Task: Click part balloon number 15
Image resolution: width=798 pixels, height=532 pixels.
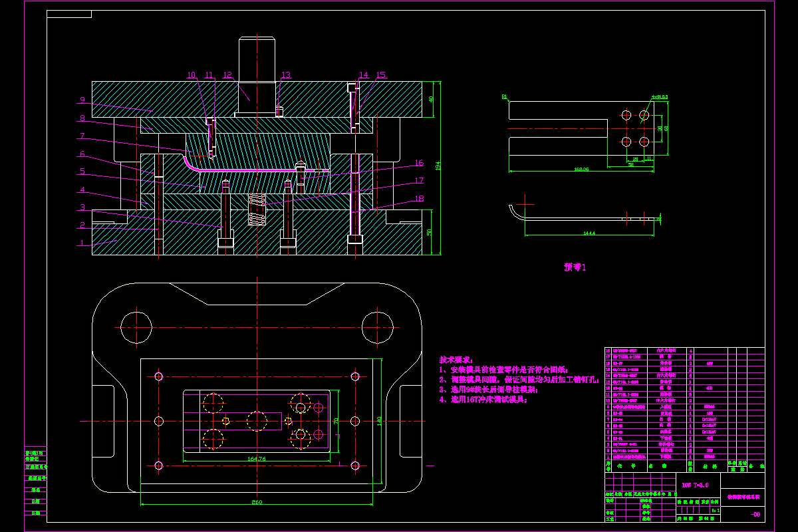Action: click(x=381, y=75)
